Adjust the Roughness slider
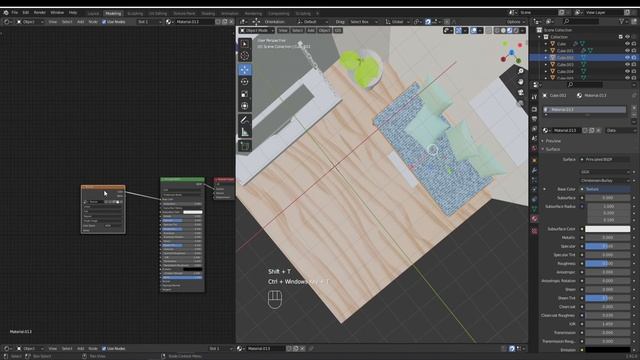This screenshot has width=640, height=360. pos(607,264)
